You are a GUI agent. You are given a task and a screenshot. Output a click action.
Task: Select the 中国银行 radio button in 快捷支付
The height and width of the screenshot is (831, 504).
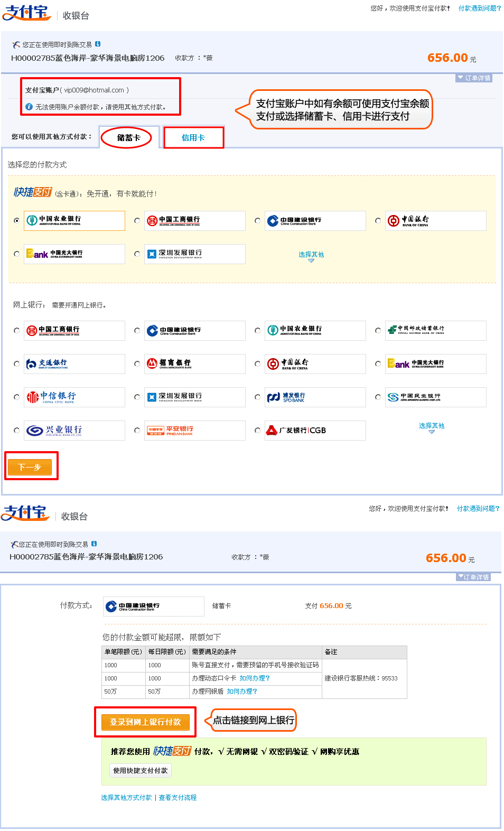pyautogui.click(x=378, y=221)
